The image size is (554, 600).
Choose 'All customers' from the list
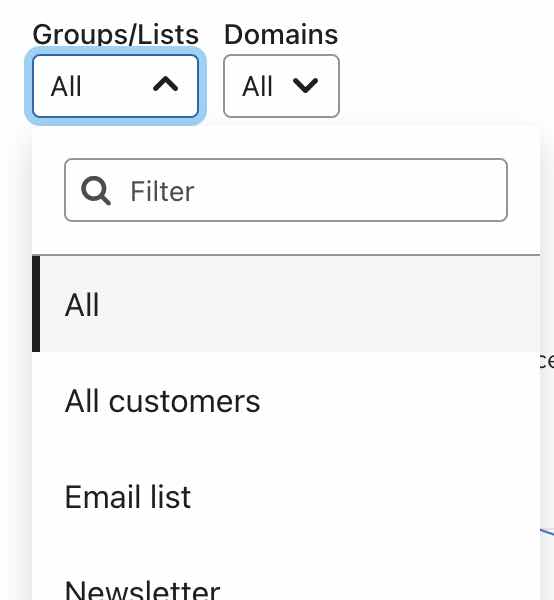[x=286, y=401]
